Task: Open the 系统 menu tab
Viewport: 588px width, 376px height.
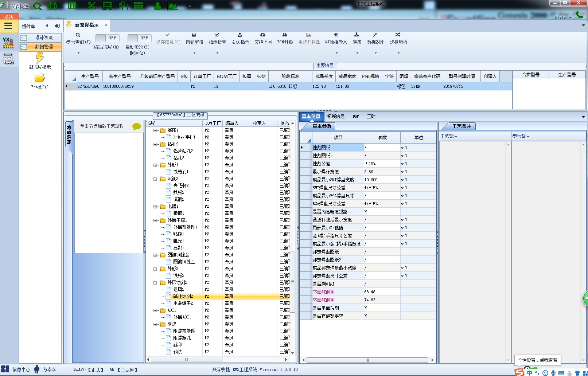Action: pyautogui.click(x=9, y=17)
